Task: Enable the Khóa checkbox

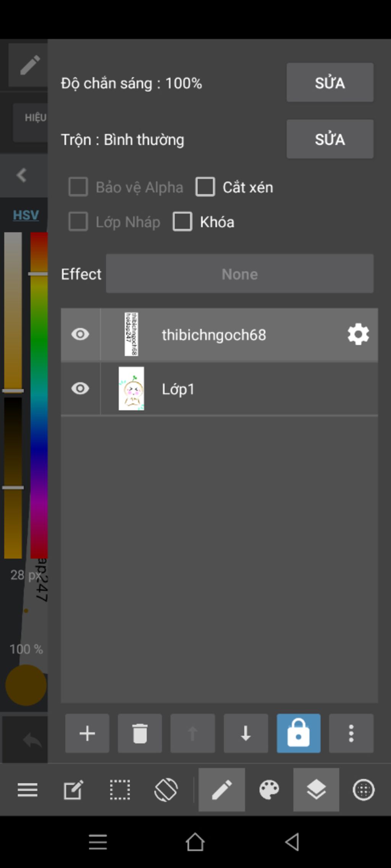Action: point(183,222)
